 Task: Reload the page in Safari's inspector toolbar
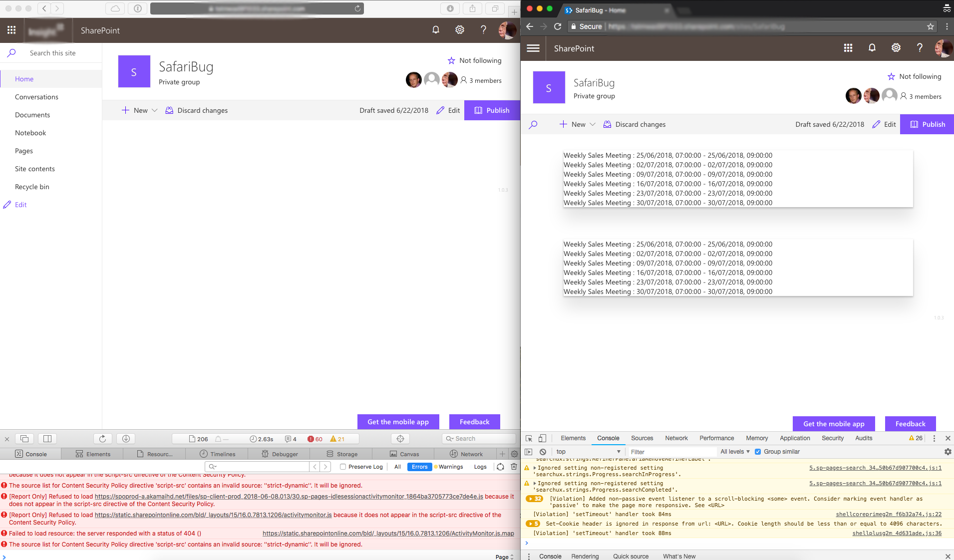pyautogui.click(x=103, y=439)
